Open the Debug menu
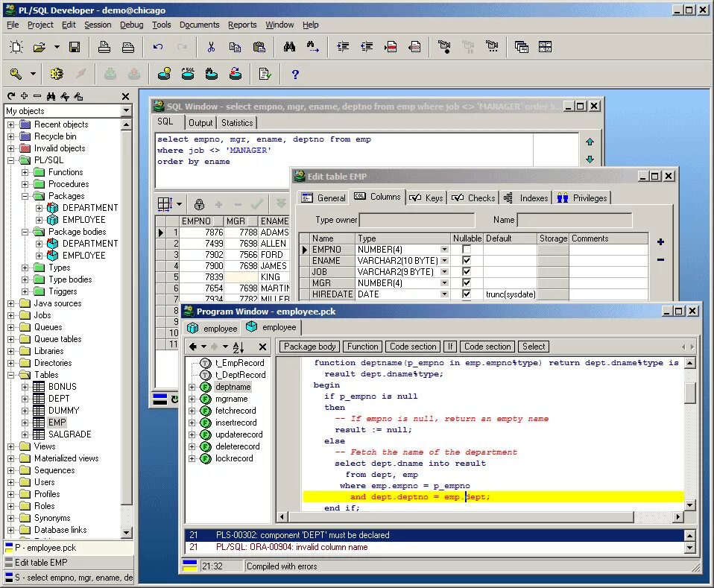This screenshot has width=714, height=588. (132, 25)
